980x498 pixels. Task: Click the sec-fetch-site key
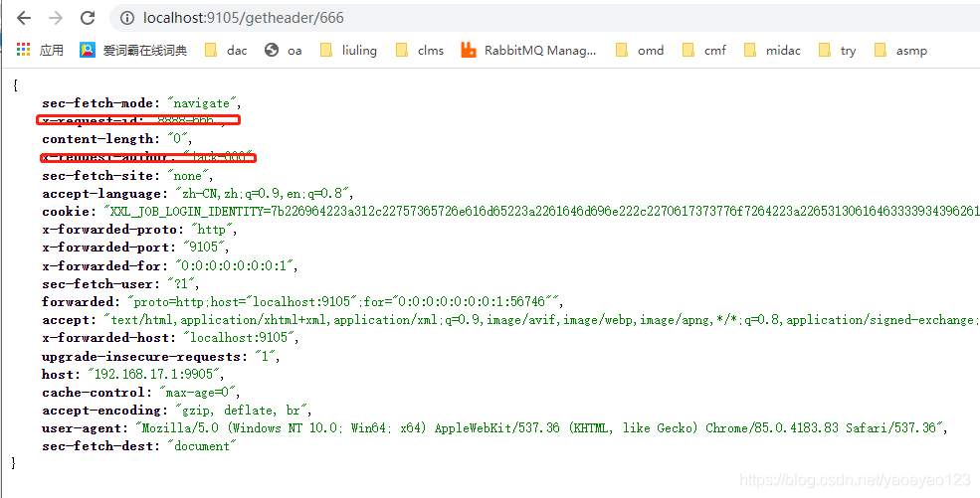[x=96, y=175]
